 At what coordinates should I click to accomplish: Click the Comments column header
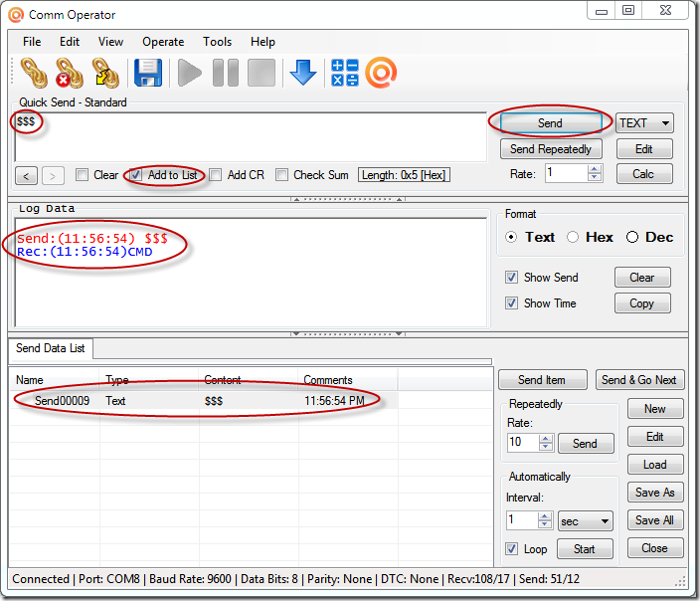click(348, 380)
